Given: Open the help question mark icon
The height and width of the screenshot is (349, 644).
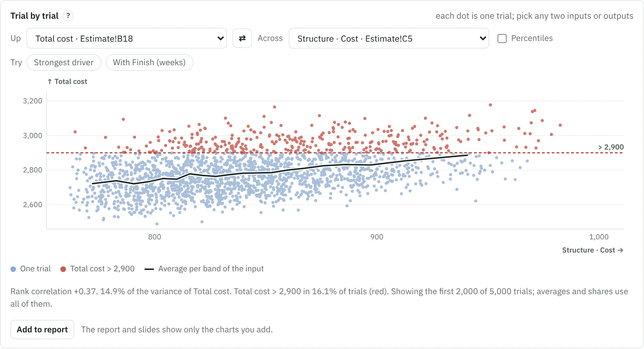Looking at the screenshot, I should coord(68,16).
